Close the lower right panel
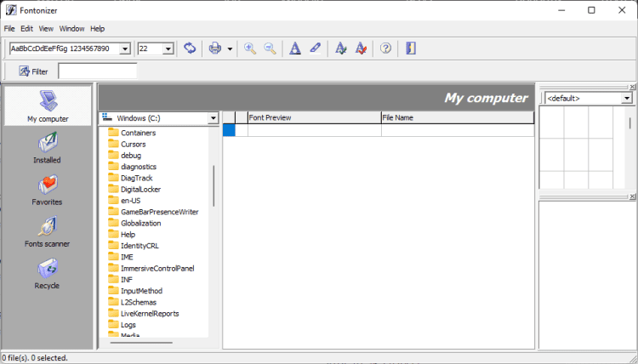The image size is (638, 364). 632,196
